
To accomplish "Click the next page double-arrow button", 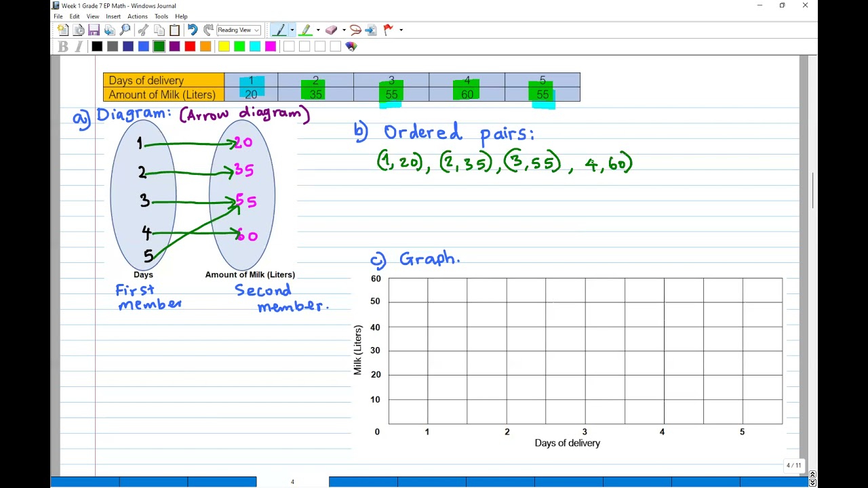I will pyautogui.click(x=812, y=483).
